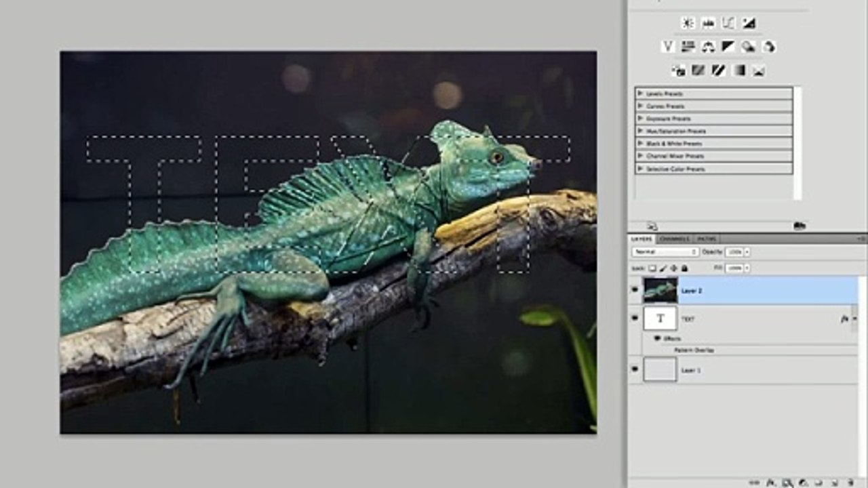Add an Invert adjustment layer
The image size is (868, 488).
[678, 70]
